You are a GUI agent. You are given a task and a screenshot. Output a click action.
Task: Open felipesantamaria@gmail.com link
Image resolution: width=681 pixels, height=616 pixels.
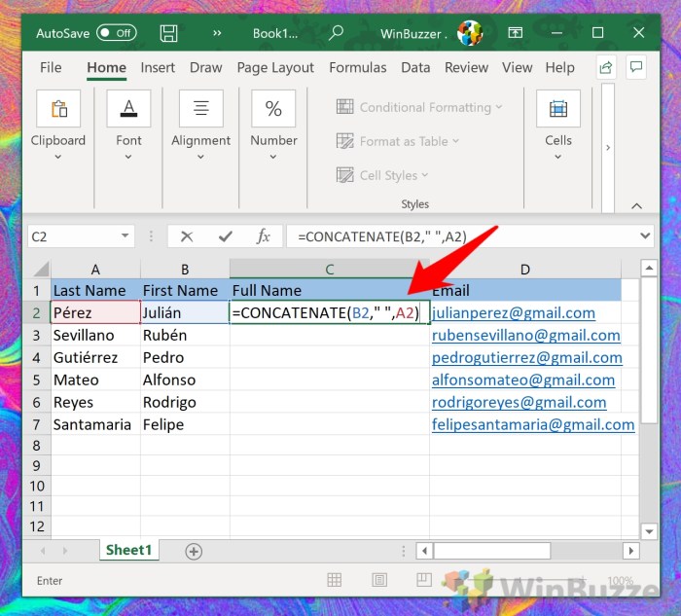[533, 424]
